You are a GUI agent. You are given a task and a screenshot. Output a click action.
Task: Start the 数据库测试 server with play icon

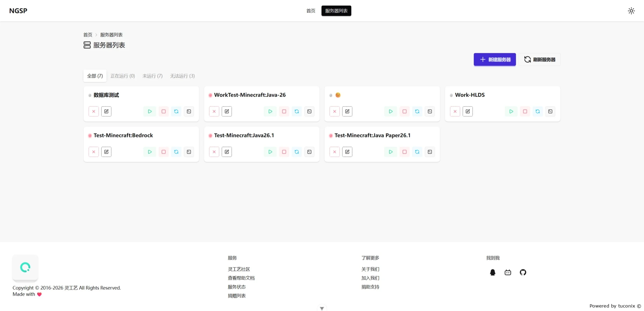click(x=150, y=111)
